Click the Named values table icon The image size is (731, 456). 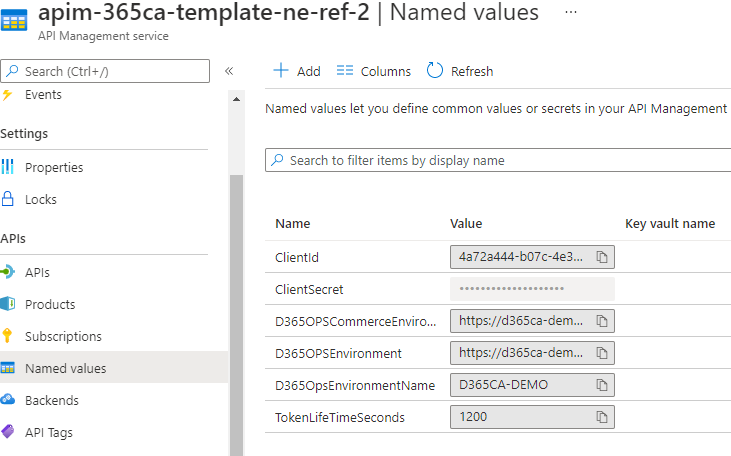pyautogui.click(x=7, y=368)
